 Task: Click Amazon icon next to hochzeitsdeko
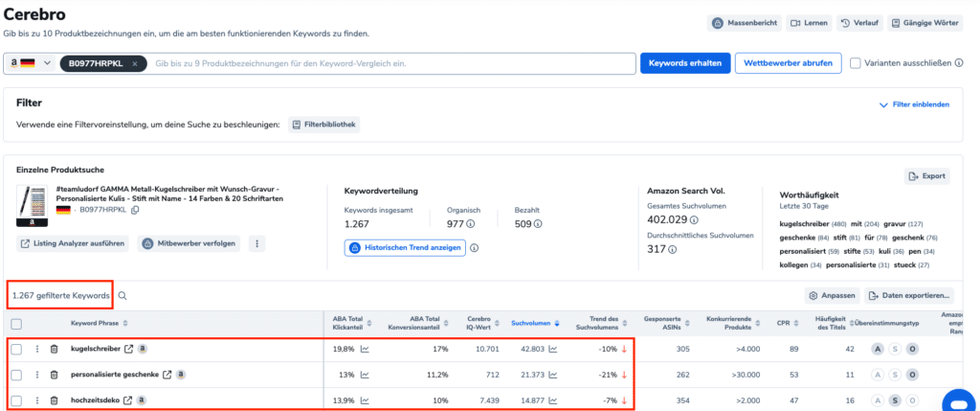pyautogui.click(x=141, y=400)
